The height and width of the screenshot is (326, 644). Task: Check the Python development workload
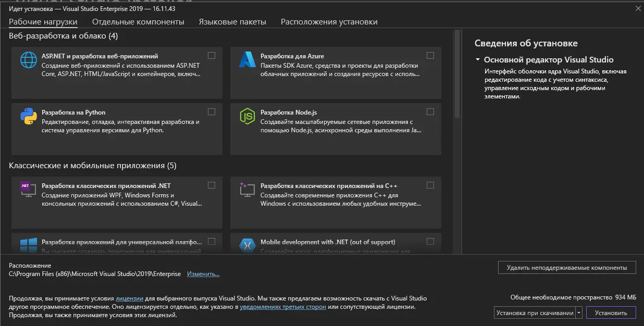(212, 111)
